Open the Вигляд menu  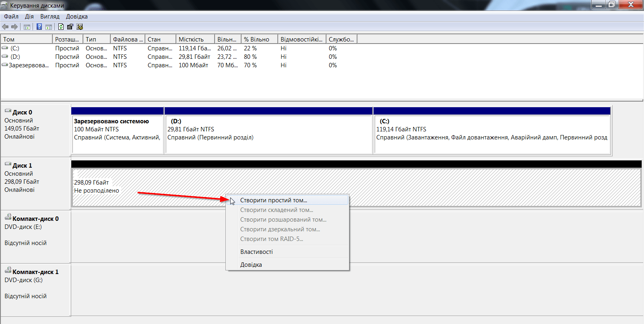(50, 17)
